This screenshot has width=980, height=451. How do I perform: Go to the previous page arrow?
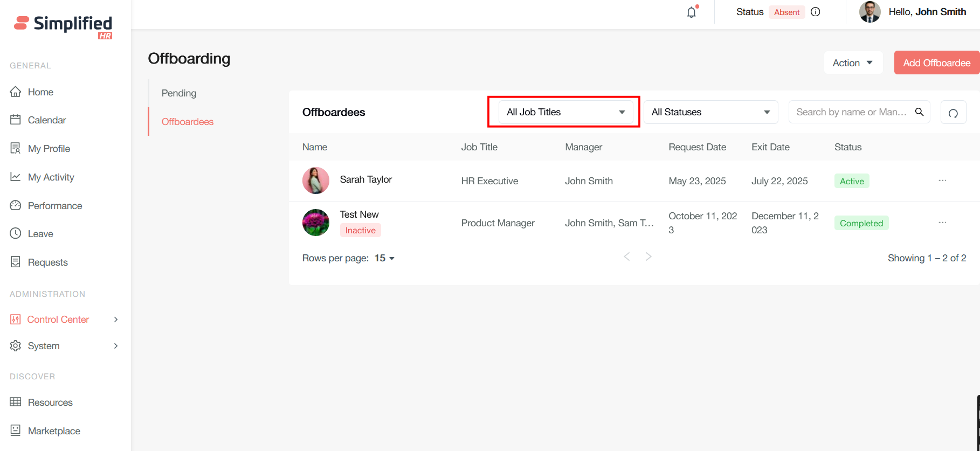(627, 257)
